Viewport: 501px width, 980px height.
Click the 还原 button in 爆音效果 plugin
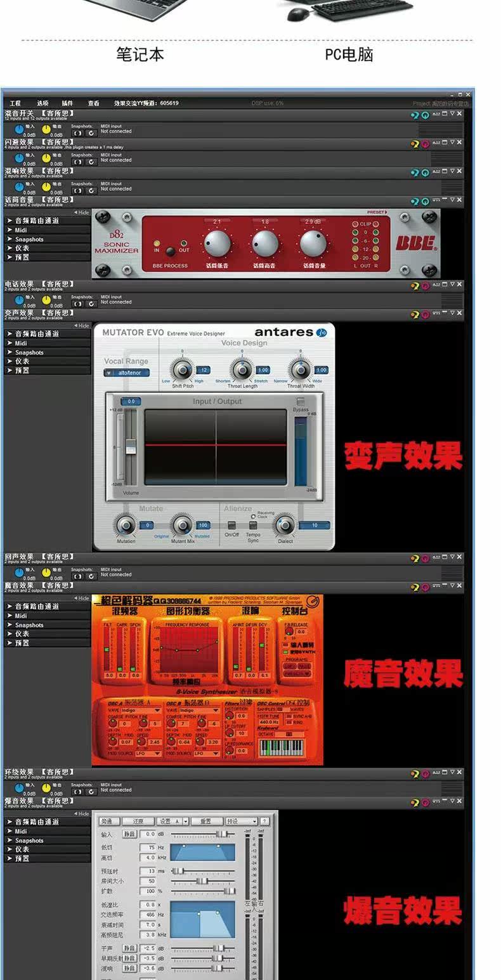tap(138, 822)
